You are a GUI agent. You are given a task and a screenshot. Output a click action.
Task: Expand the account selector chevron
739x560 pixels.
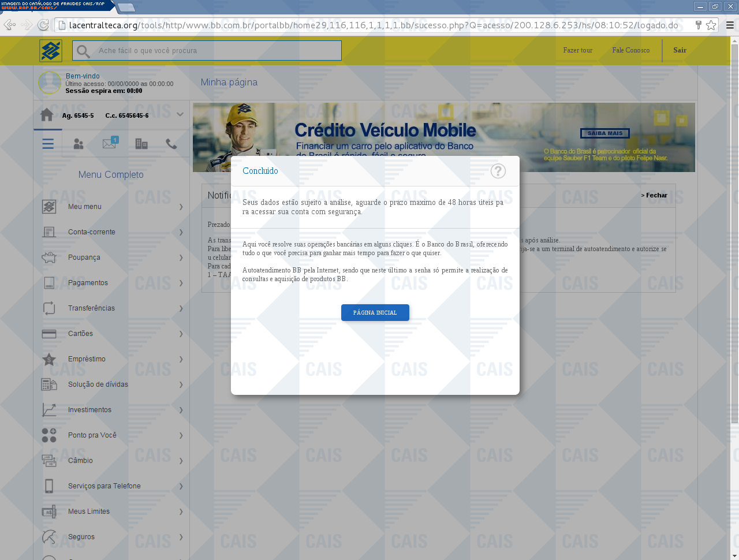180,114
